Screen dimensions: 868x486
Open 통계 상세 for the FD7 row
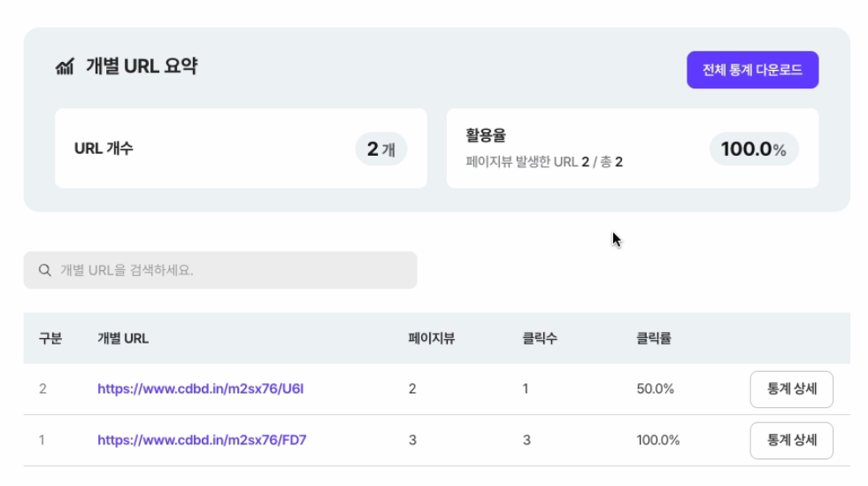[x=791, y=440]
